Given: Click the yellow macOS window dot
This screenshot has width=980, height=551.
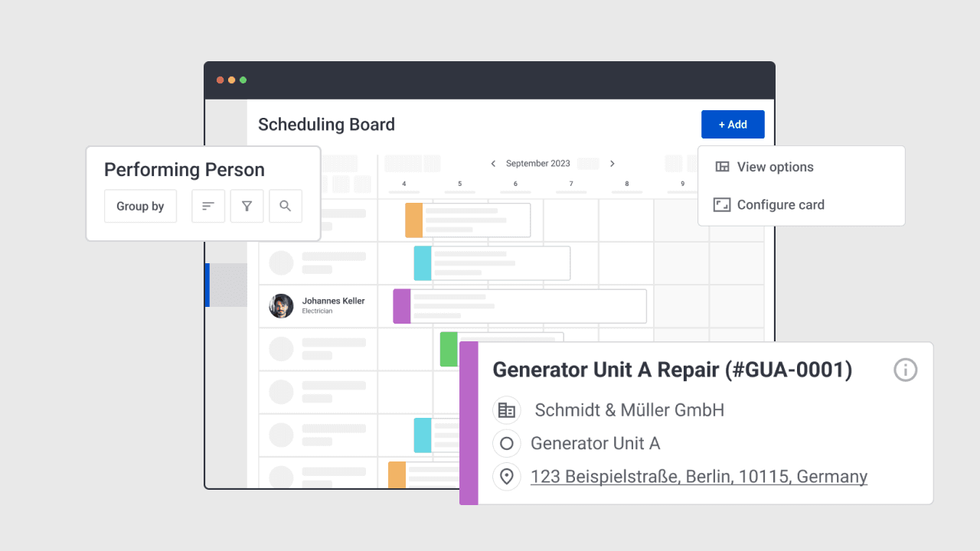Looking at the screenshot, I should 231,79.
